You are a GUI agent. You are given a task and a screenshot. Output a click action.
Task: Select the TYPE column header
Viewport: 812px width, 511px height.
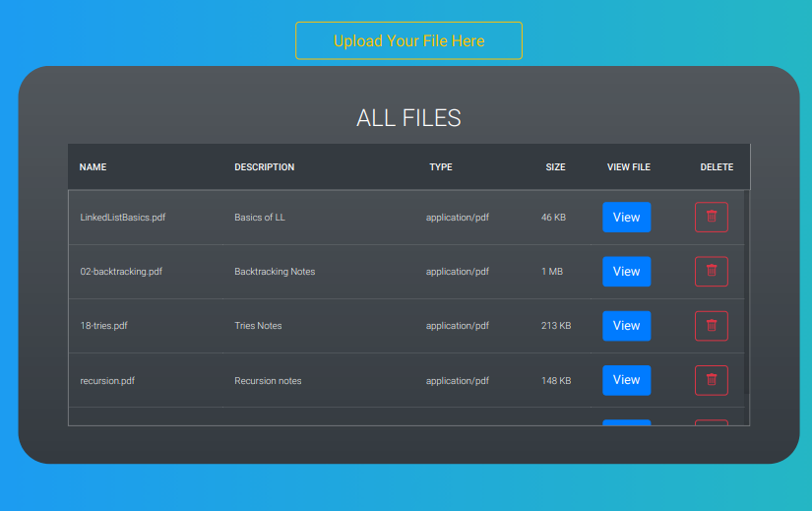pos(441,166)
